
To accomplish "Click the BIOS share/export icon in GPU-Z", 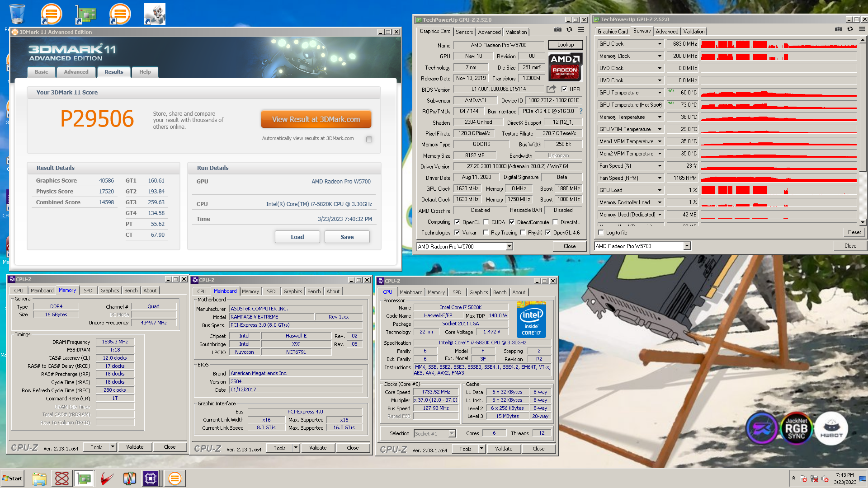I will pos(551,89).
